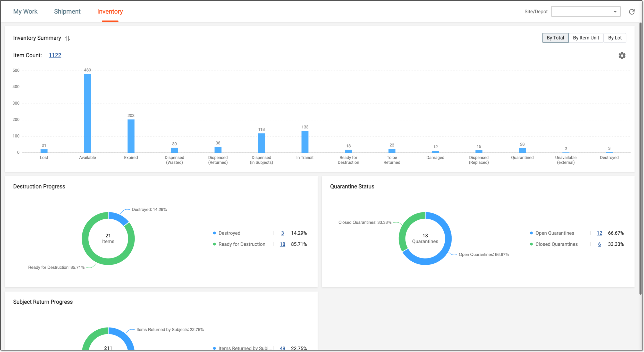The width and height of the screenshot is (644, 352).
Task: Click the Unavailable (external) axis label
Action: point(566,160)
